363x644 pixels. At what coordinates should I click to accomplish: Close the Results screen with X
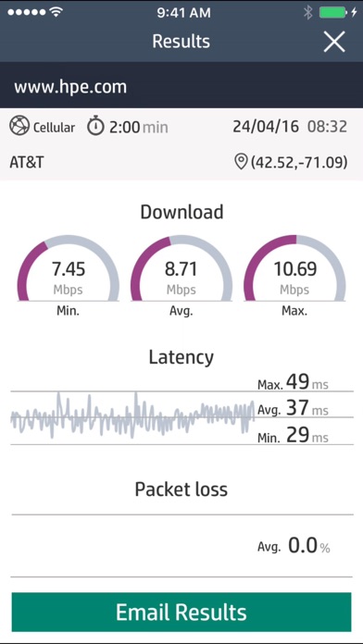[333, 42]
